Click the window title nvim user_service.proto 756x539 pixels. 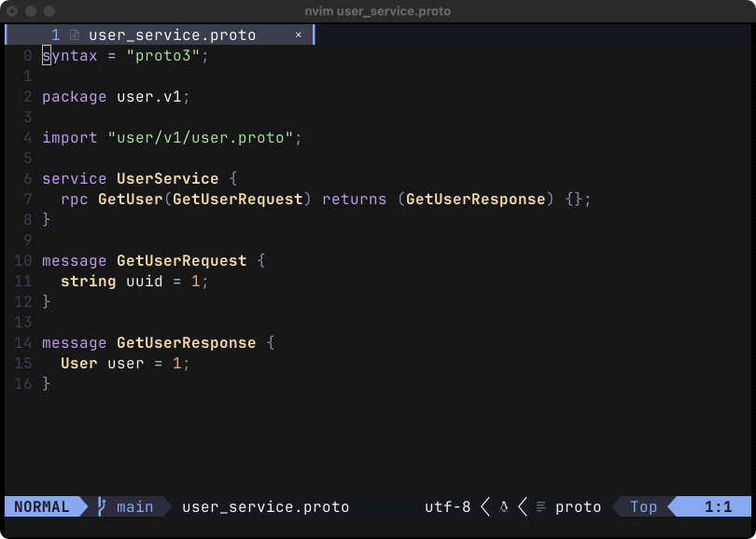point(378,11)
